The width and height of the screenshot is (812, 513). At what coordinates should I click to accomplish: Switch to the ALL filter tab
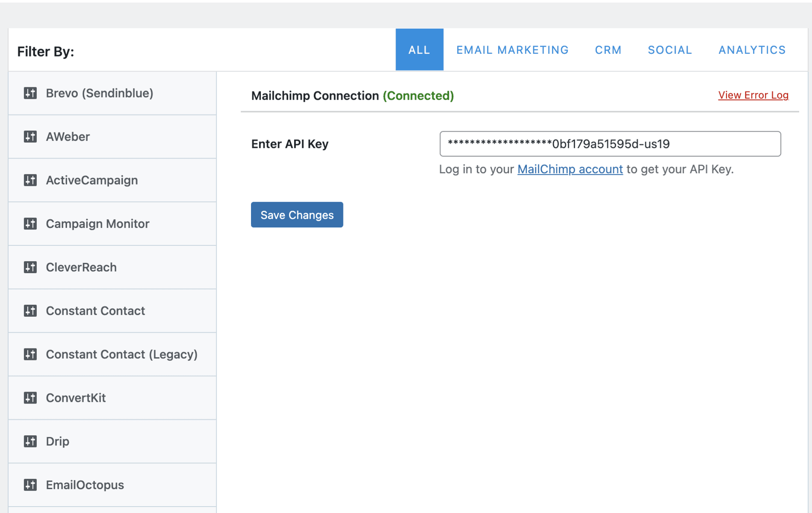click(419, 50)
